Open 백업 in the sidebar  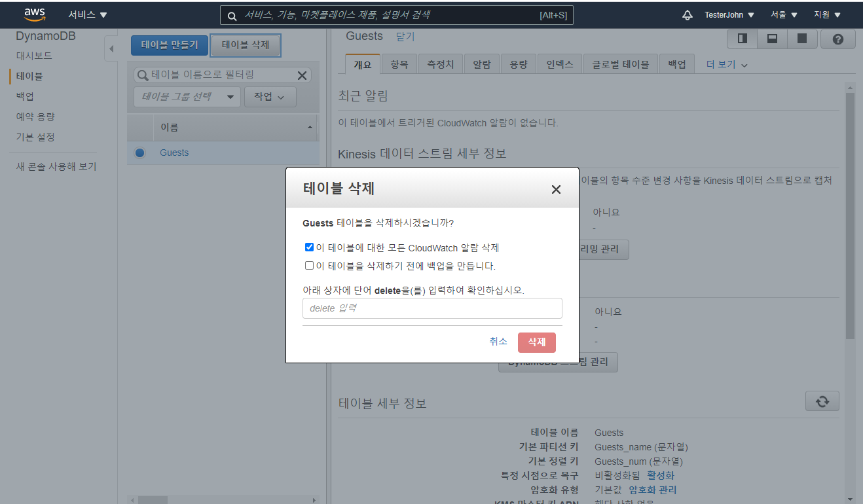point(25,96)
